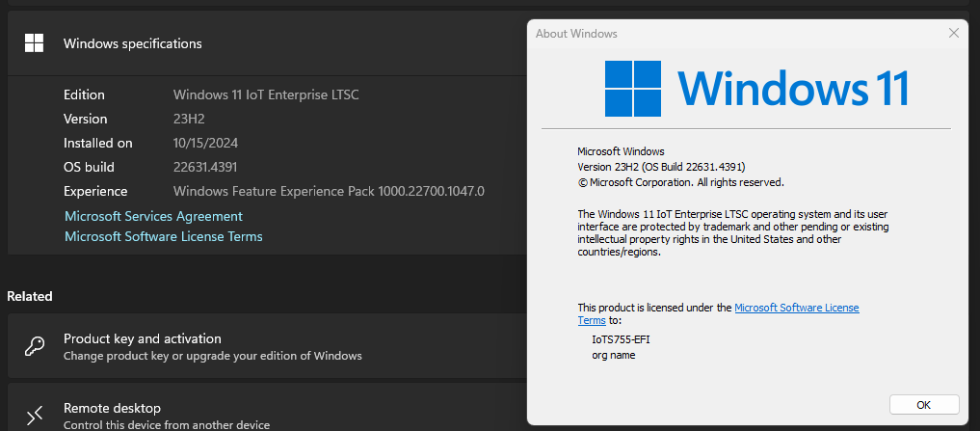Click the Installed on label
Viewport: 980px width, 431px height.
pyautogui.click(x=97, y=144)
